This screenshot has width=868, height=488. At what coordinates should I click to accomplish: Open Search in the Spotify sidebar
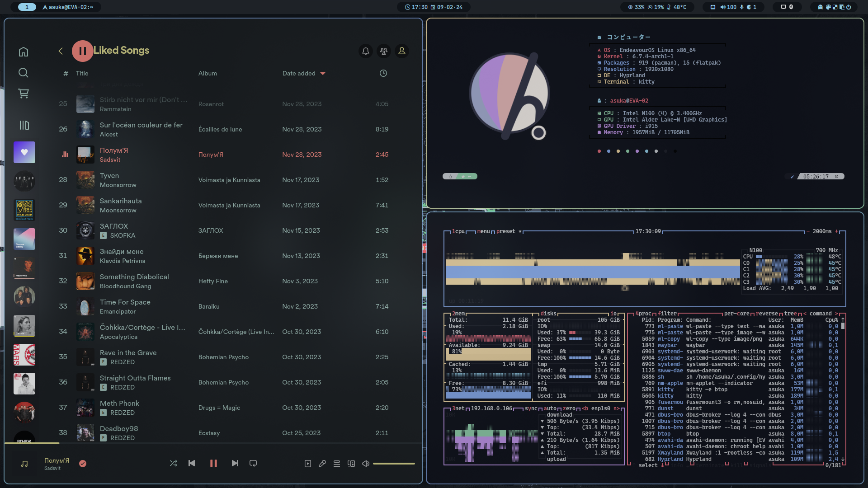(x=24, y=73)
